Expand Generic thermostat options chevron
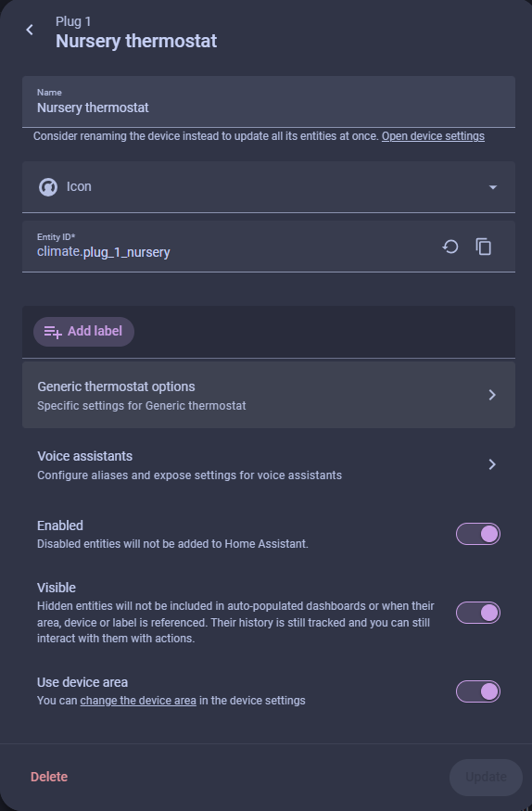Image resolution: width=532 pixels, height=811 pixels. pos(492,395)
